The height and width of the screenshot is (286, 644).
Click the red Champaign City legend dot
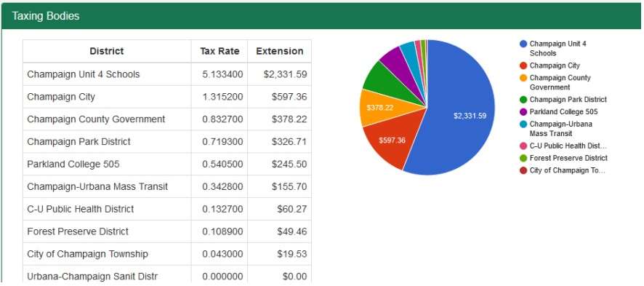click(x=523, y=65)
